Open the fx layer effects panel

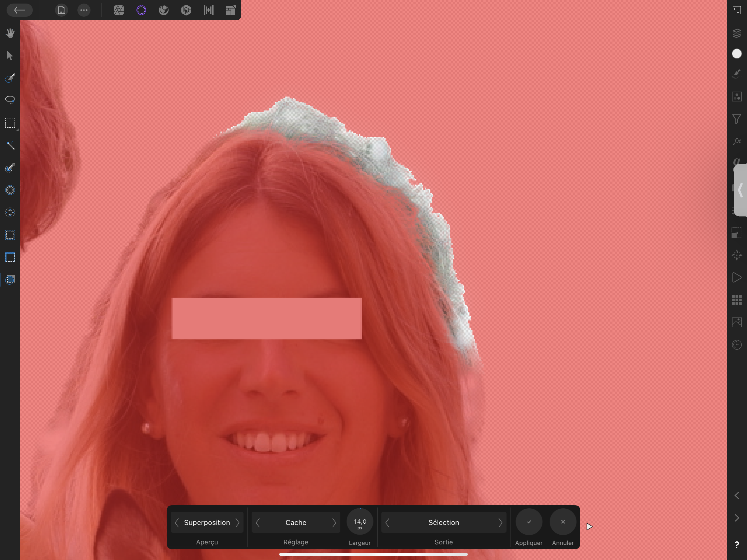click(737, 141)
